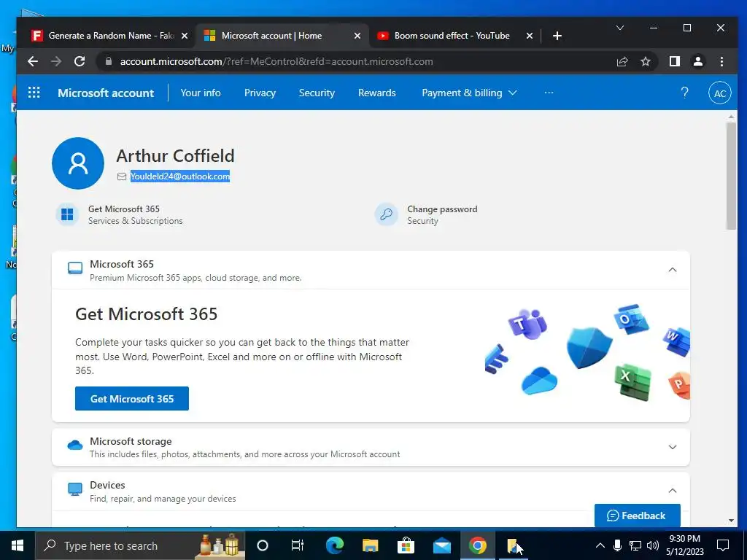The width and height of the screenshot is (747, 560).
Task: Open Cortana circle on the taskbar
Action: 263,545
